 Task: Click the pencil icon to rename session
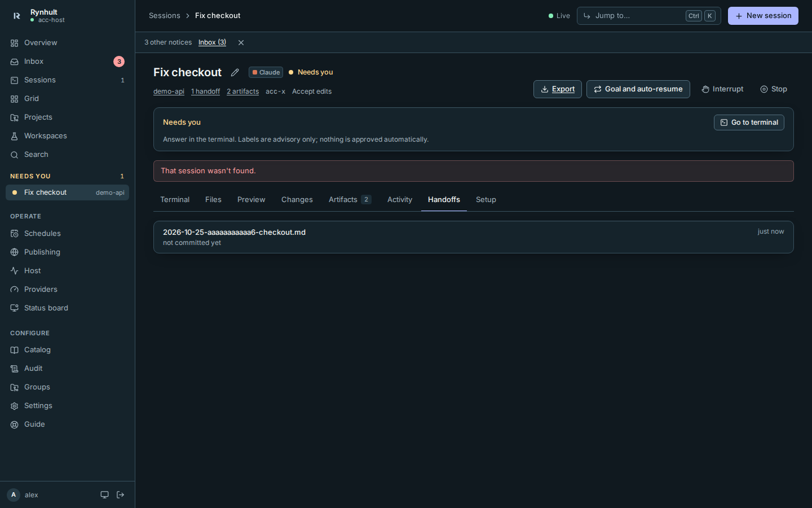235,72
